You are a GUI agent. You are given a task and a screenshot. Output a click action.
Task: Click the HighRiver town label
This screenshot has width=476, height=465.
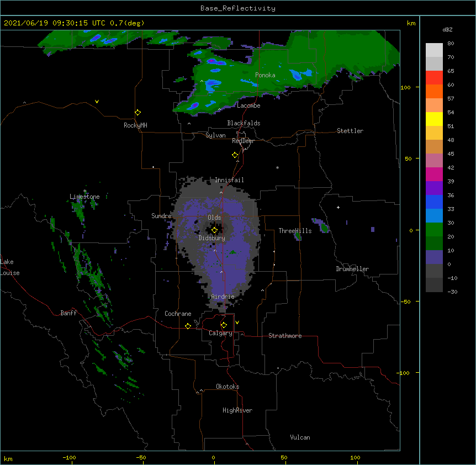point(237,410)
